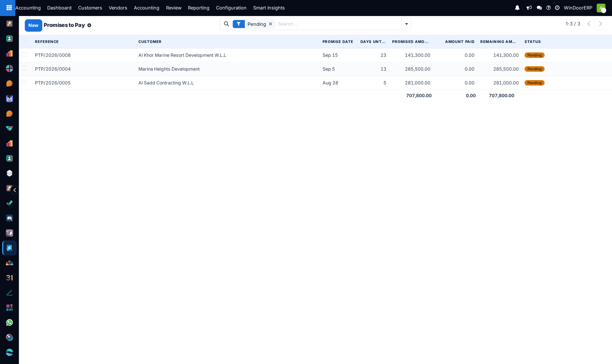Click the Pending badge for PTP/2026/0005

[534, 83]
